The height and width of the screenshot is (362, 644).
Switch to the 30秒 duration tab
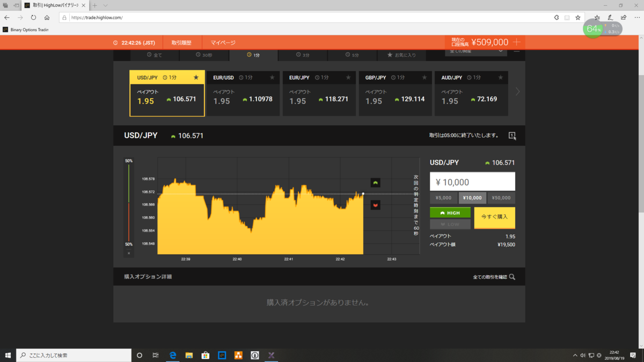click(x=204, y=55)
